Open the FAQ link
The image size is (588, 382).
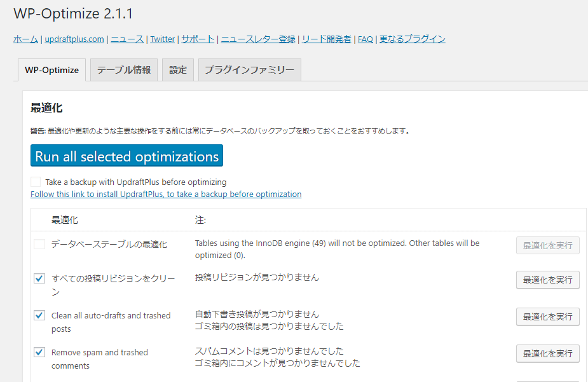[366, 39]
